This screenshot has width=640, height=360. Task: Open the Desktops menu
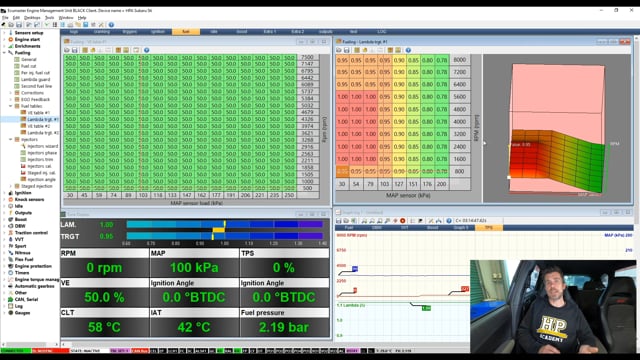(x=32, y=18)
